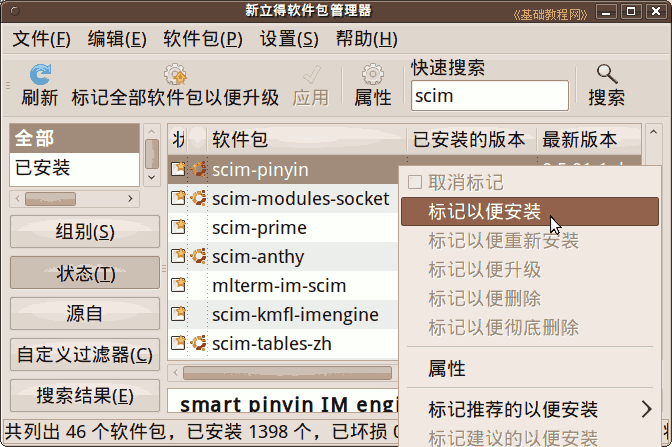This screenshot has width=672, height=447.
Task: Open the 设置(S) menu
Action: coord(289,39)
